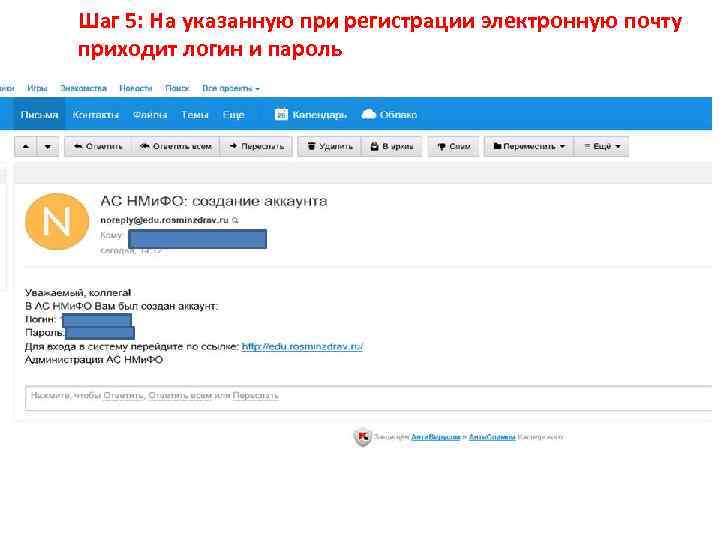The image size is (720, 540).
Task: Click sender address noreply@edu.rosminzdrav.ru
Action: tap(164, 220)
